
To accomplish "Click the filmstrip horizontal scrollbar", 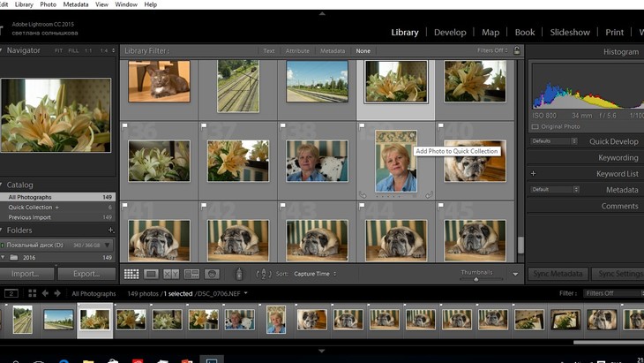I will click(x=609, y=343).
